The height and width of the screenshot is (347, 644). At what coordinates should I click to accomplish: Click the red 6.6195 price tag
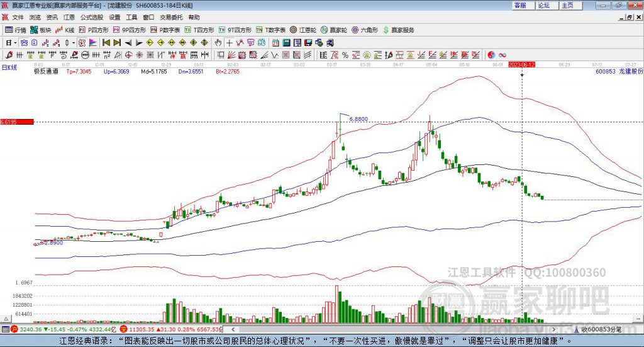click(x=17, y=122)
